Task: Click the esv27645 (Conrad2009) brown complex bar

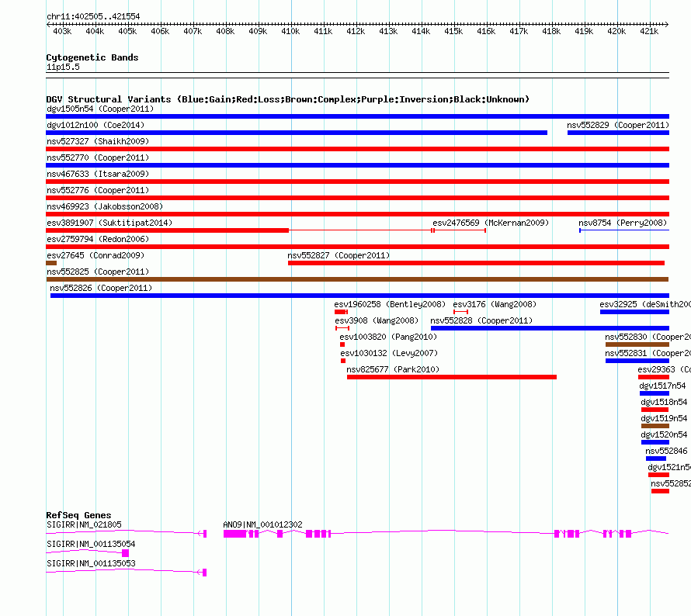Action: [51, 263]
